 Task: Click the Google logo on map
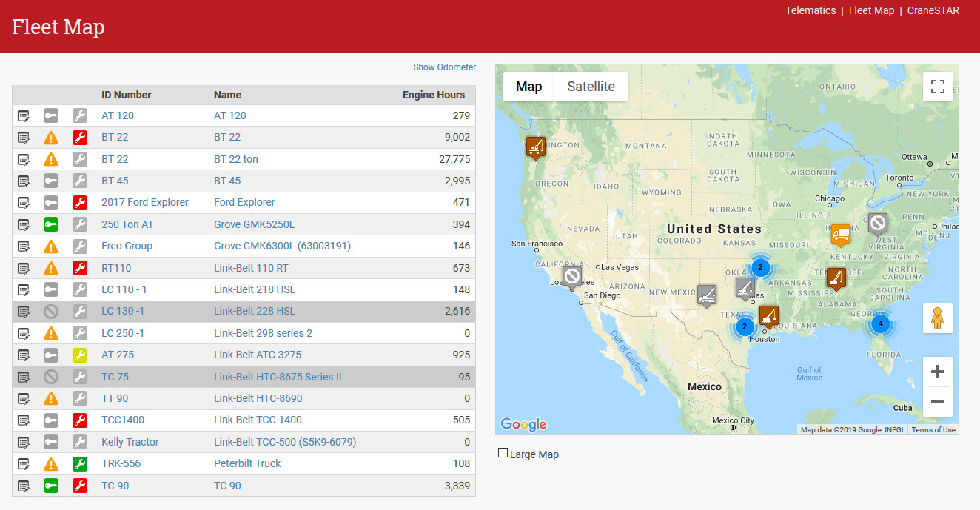(x=523, y=424)
